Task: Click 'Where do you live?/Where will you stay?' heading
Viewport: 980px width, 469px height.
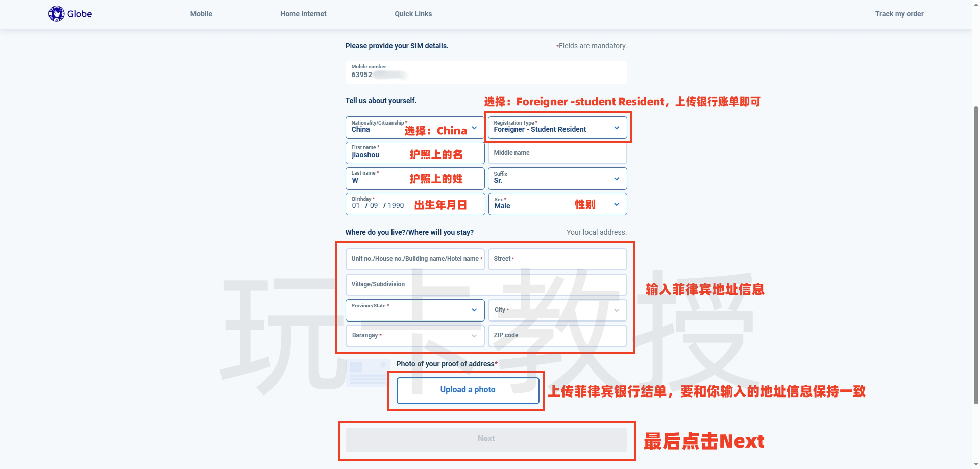Action: [409, 232]
